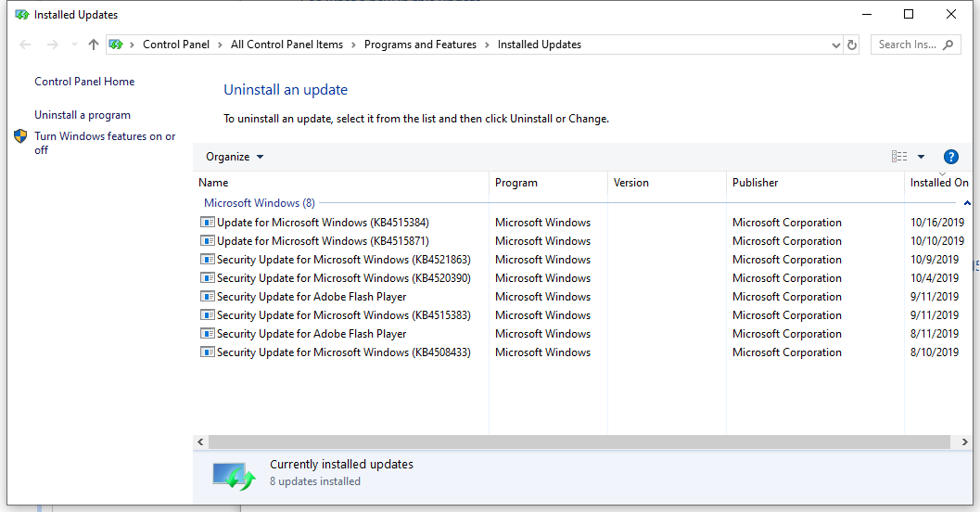This screenshot has height=512, width=980.
Task: Open Control Panel Home link
Action: (x=84, y=82)
